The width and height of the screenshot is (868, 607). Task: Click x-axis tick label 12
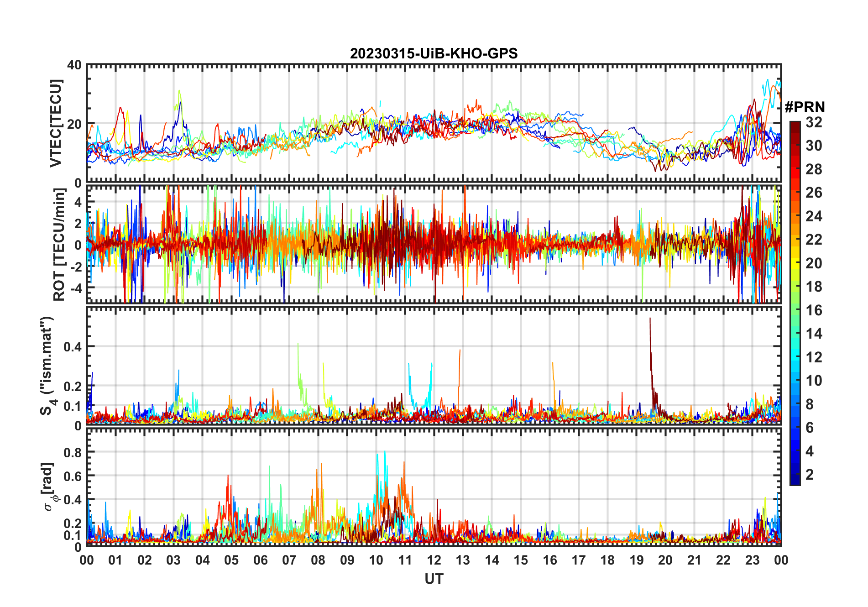[x=434, y=560]
